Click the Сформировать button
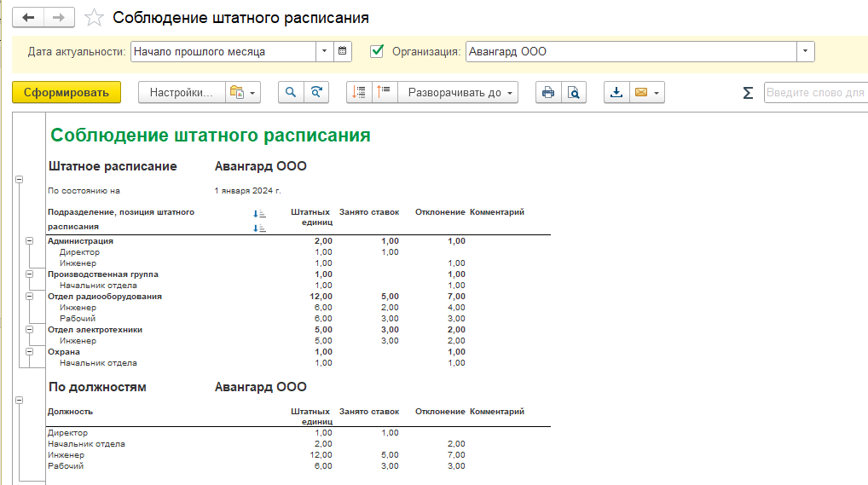The width and height of the screenshot is (868, 485). pyautogui.click(x=67, y=92)
